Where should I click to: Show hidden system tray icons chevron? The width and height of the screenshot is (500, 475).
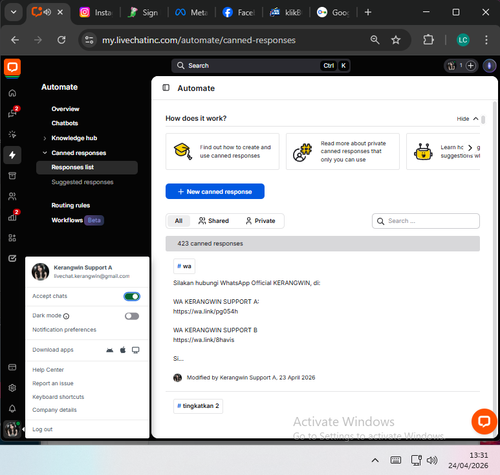coord(375,460)
